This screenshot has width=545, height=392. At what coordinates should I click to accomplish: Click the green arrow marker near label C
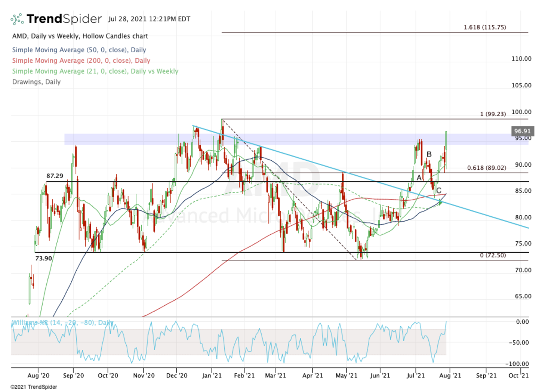(440, 201)
